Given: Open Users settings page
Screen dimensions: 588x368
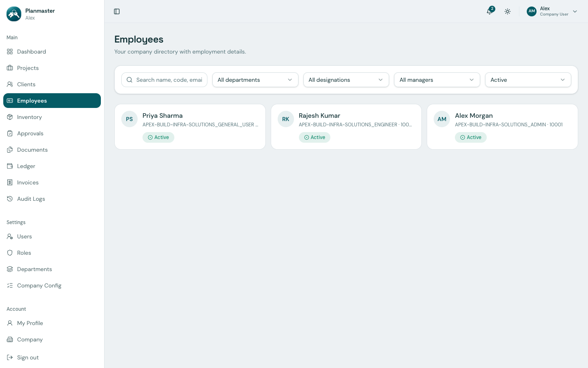Looking at the screenshot, I should coord(52,236).
